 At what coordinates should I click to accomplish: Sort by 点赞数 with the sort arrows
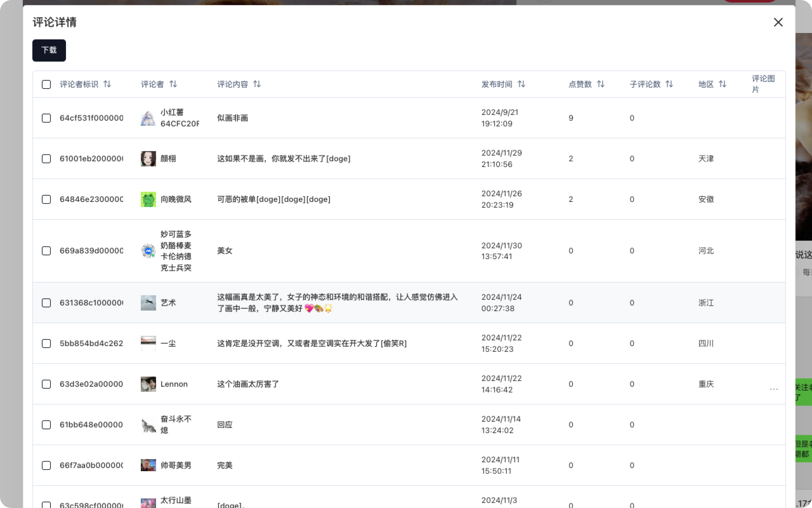click(601, 84)
